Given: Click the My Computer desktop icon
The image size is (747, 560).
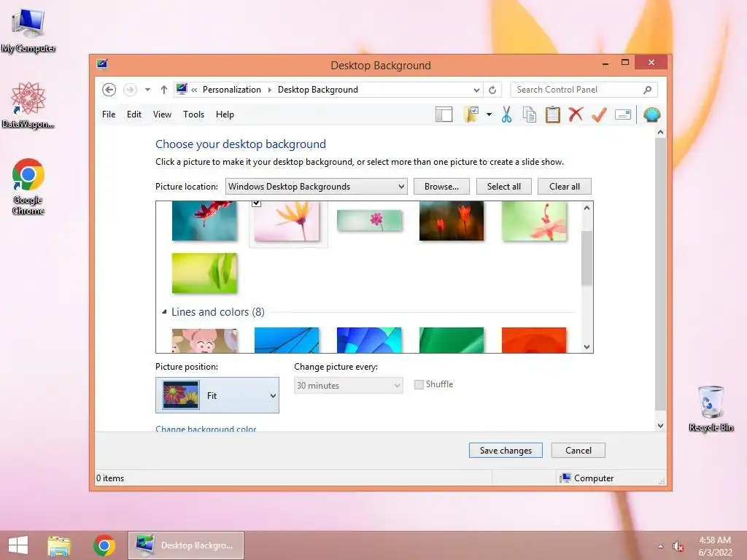Looking at the screenshot, I should click(x=28, y=31).
